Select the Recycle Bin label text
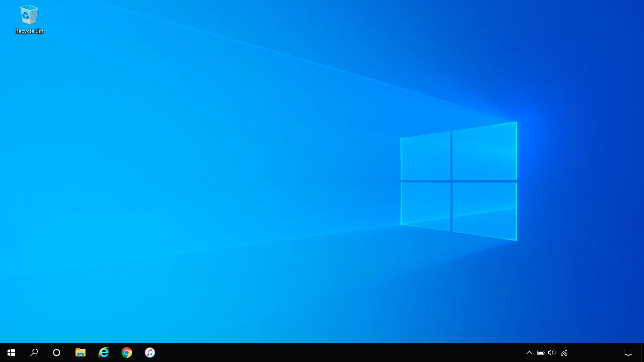Screen dimensions: 644x362 (29, 31)
